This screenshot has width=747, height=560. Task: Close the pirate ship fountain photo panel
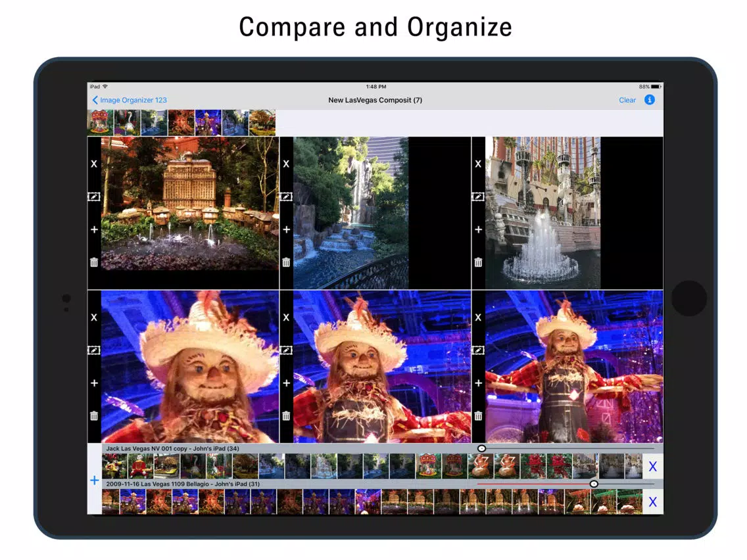click(478, 164)
